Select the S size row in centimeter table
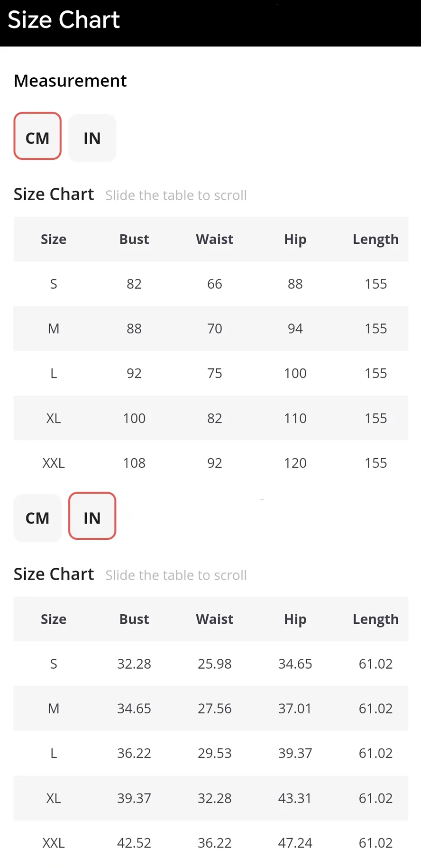This screenshot has height=868, width=421. pos(210,284)
